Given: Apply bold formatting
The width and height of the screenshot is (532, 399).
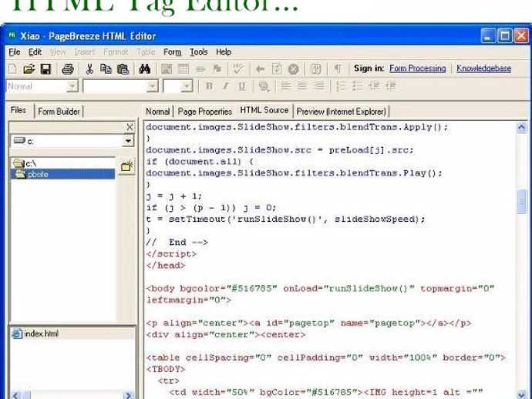Looking at the screenshot, I should [210, 86].
